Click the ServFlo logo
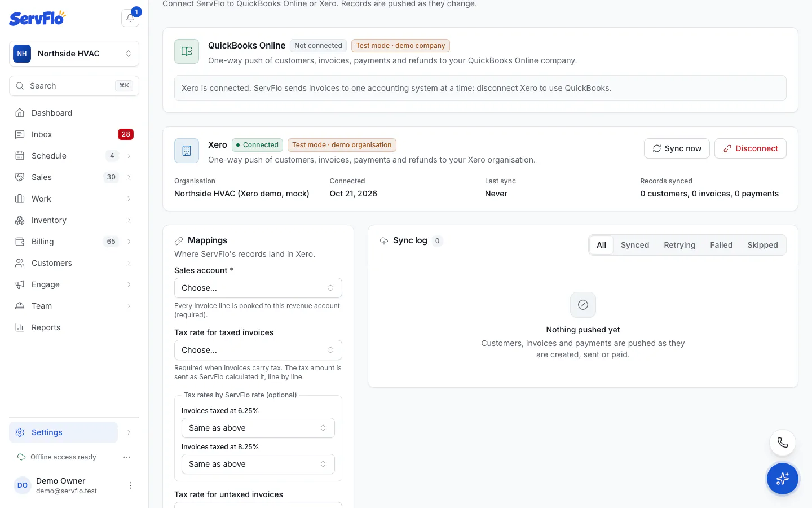The image size is (812, 508). (x=37, y=18)
